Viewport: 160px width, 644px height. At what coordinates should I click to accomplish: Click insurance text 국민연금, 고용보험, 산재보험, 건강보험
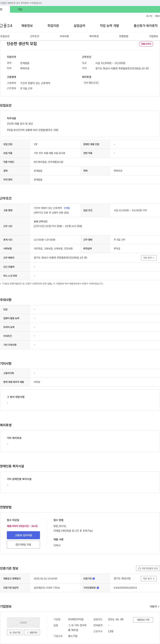point(53,248)
